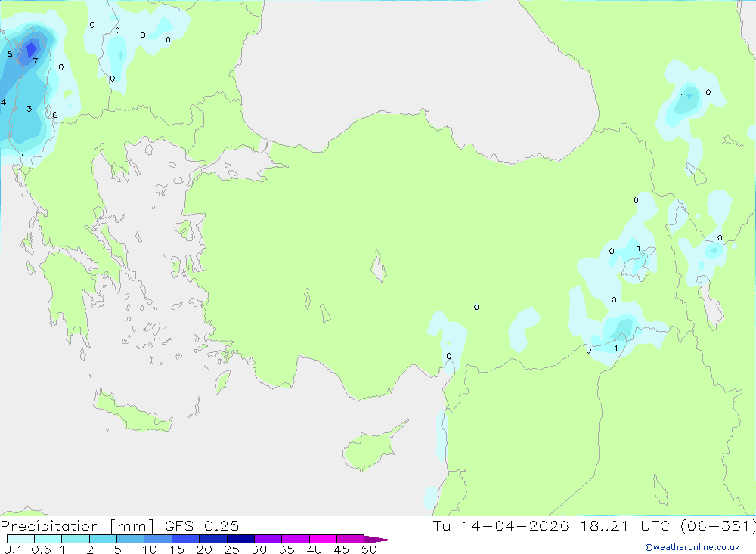Click the '(06+351)' forecast run label

point(717,526)
